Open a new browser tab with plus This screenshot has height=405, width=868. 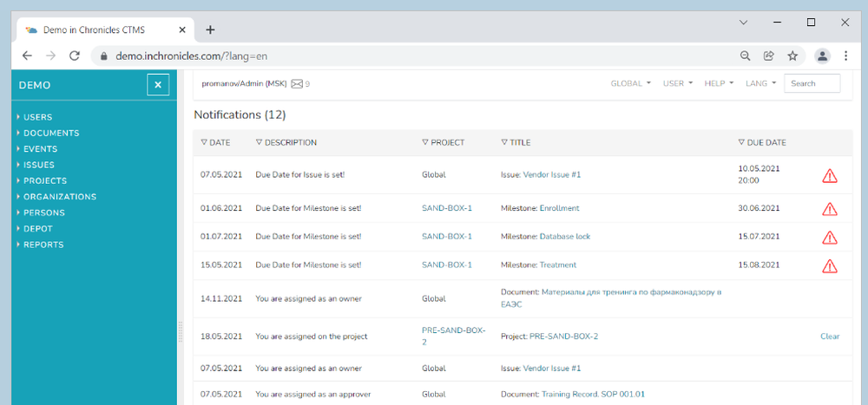coord(210,29)
